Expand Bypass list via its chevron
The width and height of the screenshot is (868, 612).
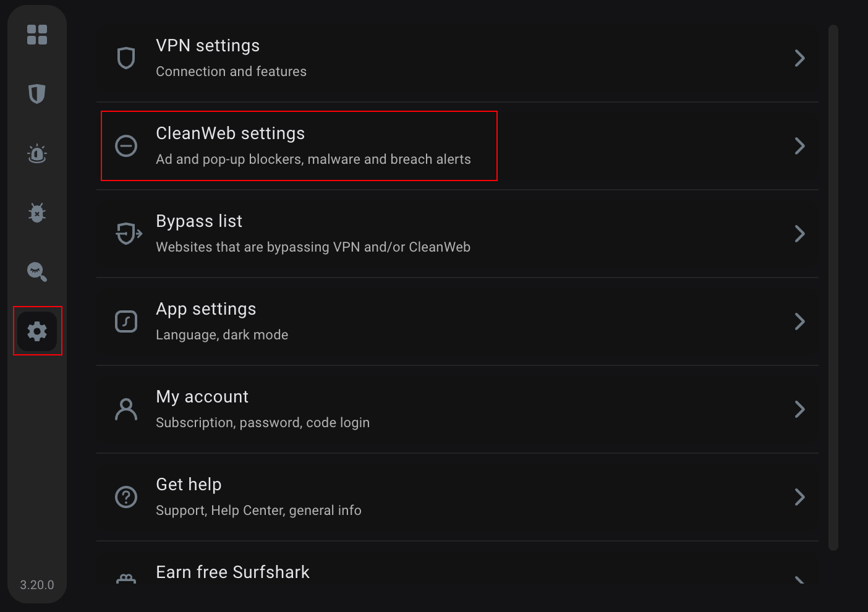coord(799,234)
